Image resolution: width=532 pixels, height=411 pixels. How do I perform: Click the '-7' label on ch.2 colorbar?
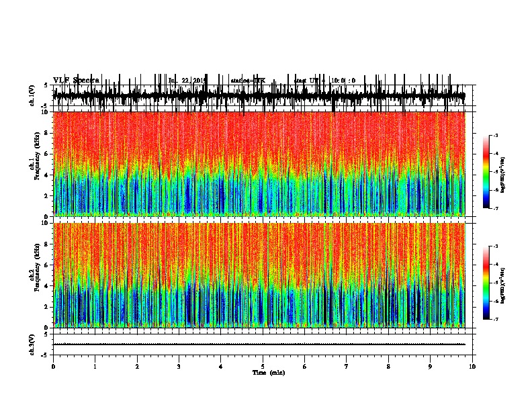[x=496, y=319]
